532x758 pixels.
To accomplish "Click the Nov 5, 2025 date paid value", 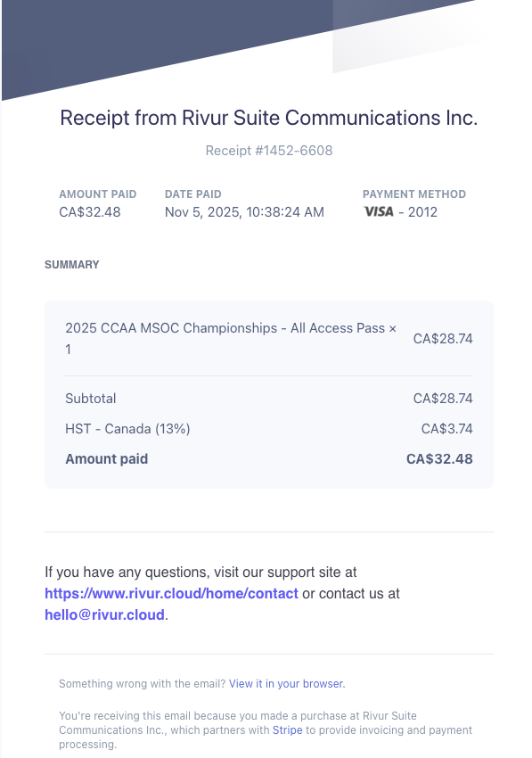I will 244,211.
